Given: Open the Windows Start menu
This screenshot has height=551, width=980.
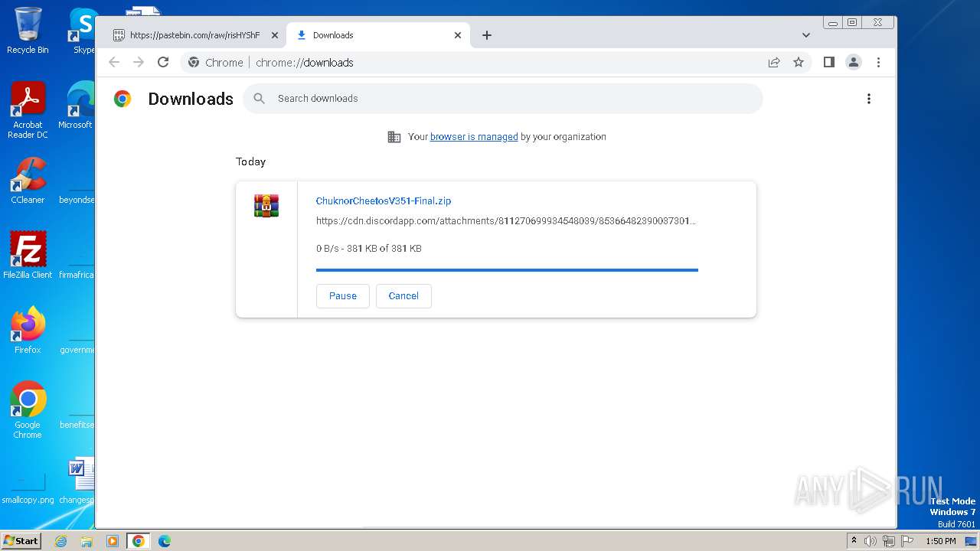Looking at the screenshot, I should click(21, 541).
